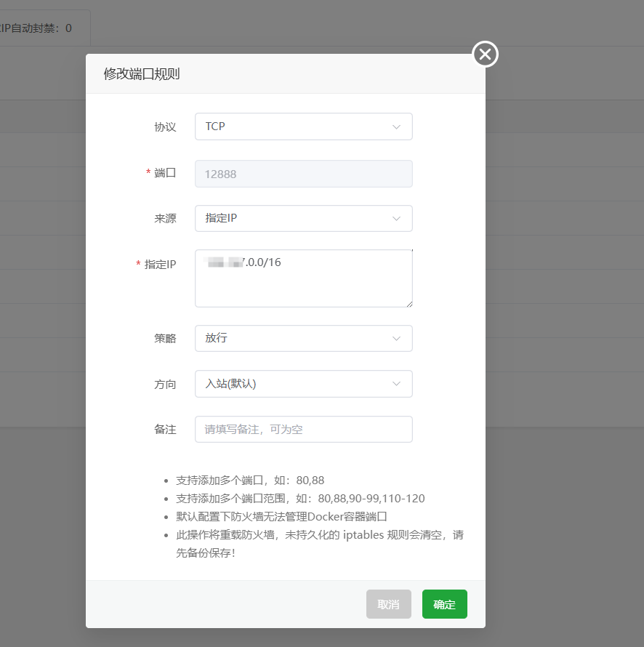The height and width of the screenshot is (647, 644).
Task: Click the 方向 field label
Action: coord(165,384)
